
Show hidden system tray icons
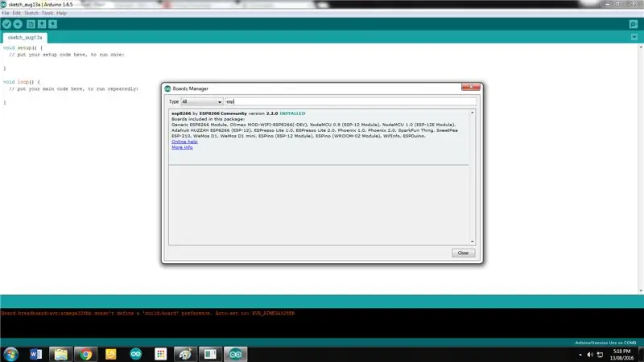click(x=580, y=355)
